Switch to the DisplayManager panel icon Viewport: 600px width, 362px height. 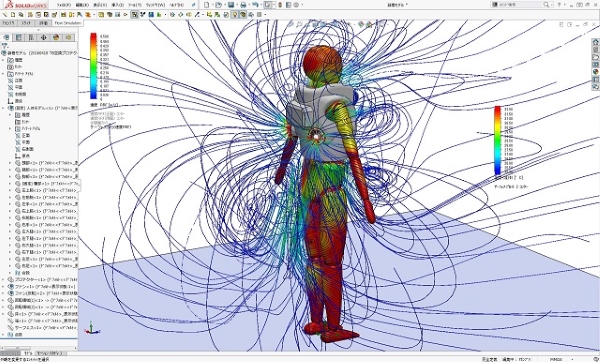point(56,37)
